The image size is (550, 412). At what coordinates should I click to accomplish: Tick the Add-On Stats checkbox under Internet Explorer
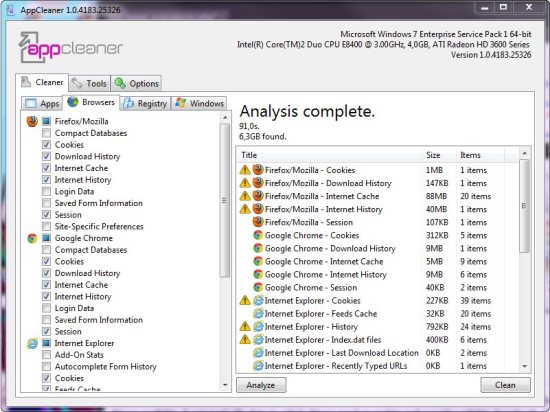46,355
